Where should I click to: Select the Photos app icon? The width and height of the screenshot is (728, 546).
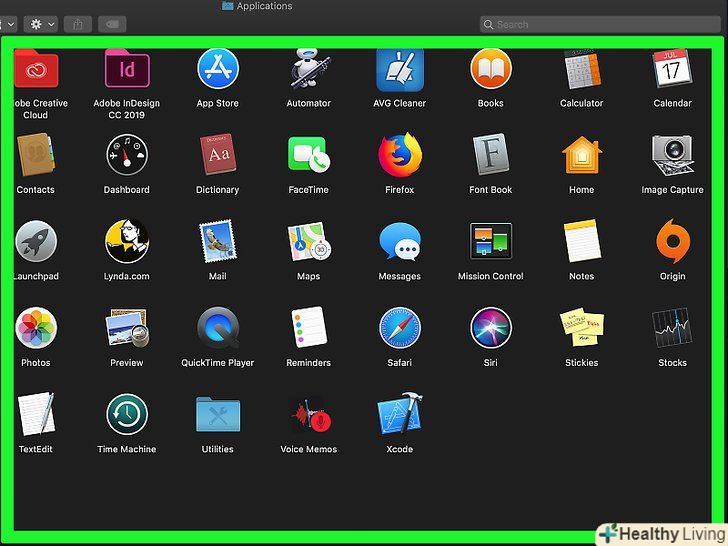(x=36, y=328)
